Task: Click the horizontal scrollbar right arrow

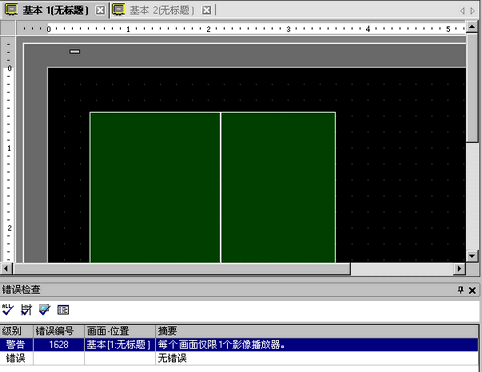Action: pyautogui.click(x=460, y=268)
